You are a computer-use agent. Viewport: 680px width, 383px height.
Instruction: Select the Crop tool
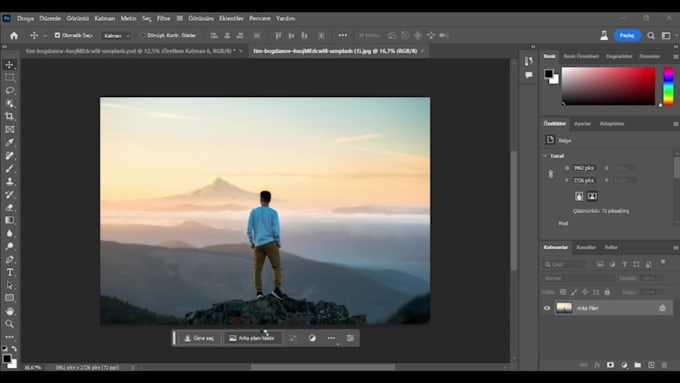[10, 116]
